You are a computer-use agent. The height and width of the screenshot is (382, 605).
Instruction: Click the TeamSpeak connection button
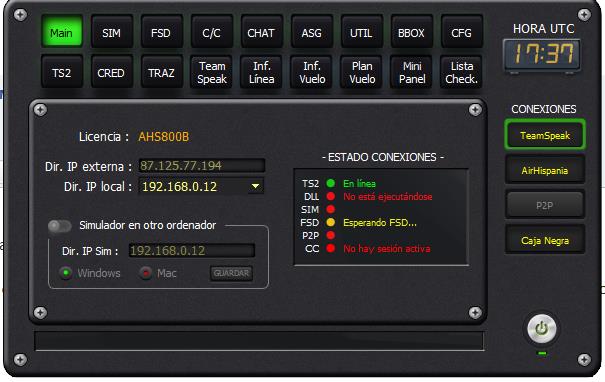tap(545, 135)
